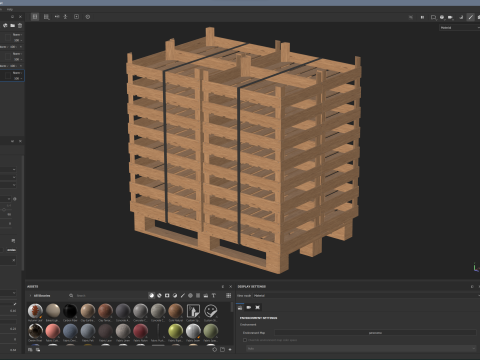Select the highlighted paint brush mode icon

[x=470, y=17]
